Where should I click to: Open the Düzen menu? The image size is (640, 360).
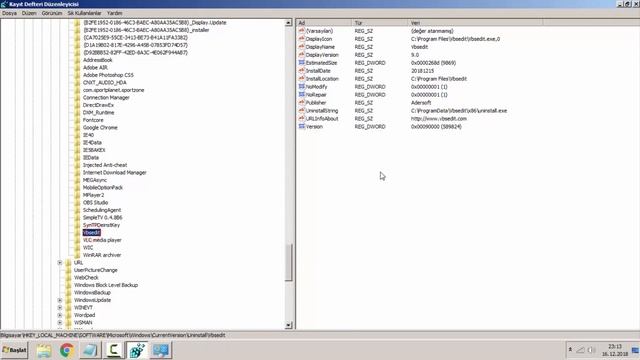[29, 13]
